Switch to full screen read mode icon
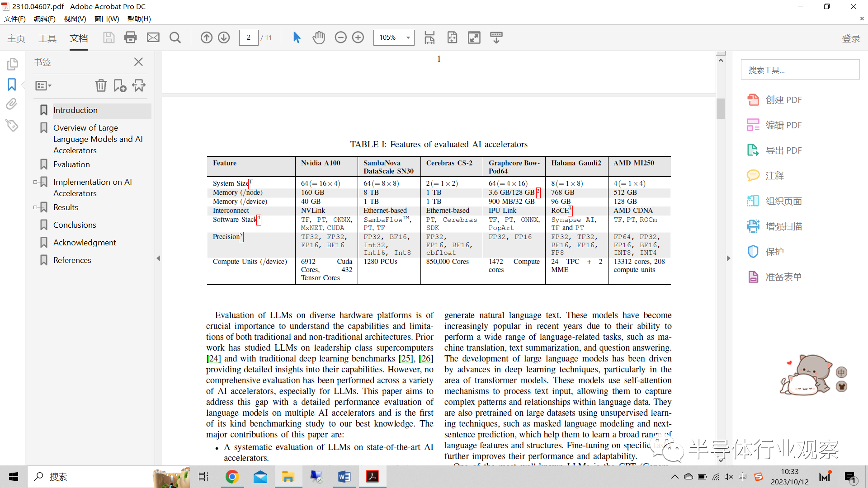Screen dimensions: 868x488 coord(474,38)
